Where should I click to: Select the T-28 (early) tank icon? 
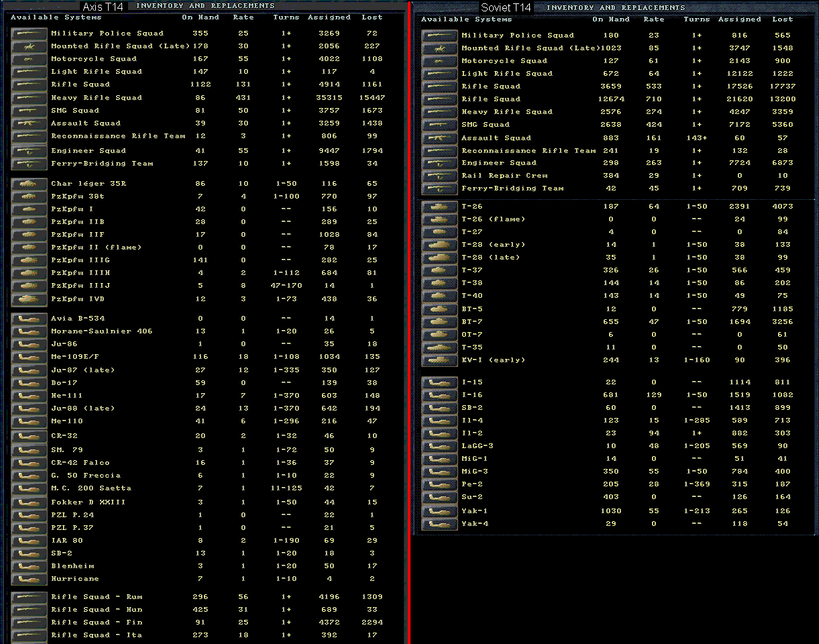(x=440, y=245)
